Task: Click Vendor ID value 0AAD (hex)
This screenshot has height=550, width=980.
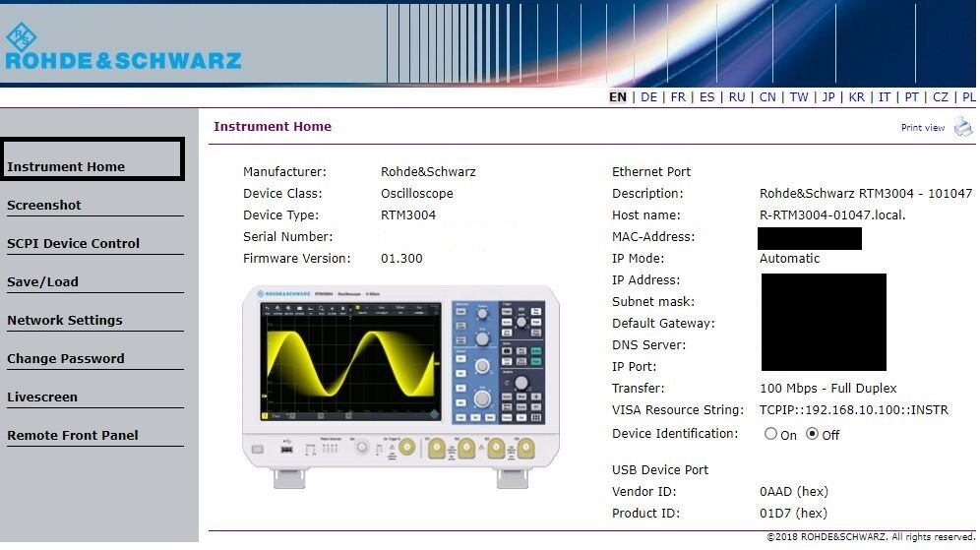Action: (794, 491)
